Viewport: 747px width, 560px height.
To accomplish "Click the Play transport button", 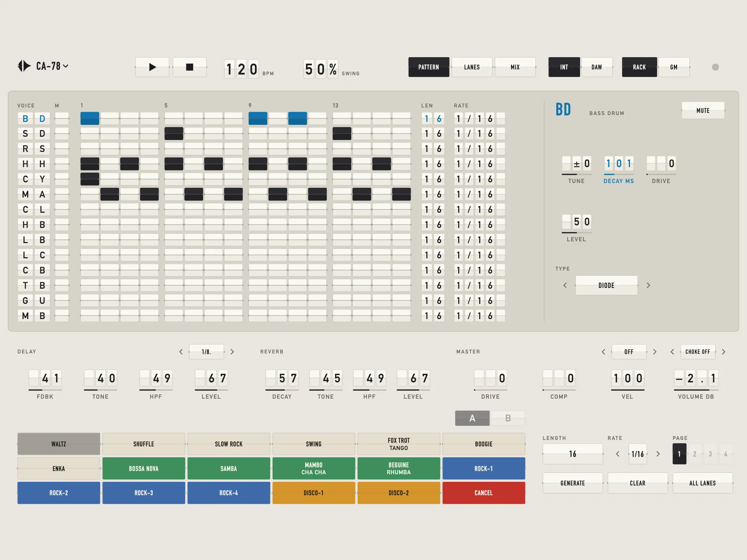I will 152,67.
